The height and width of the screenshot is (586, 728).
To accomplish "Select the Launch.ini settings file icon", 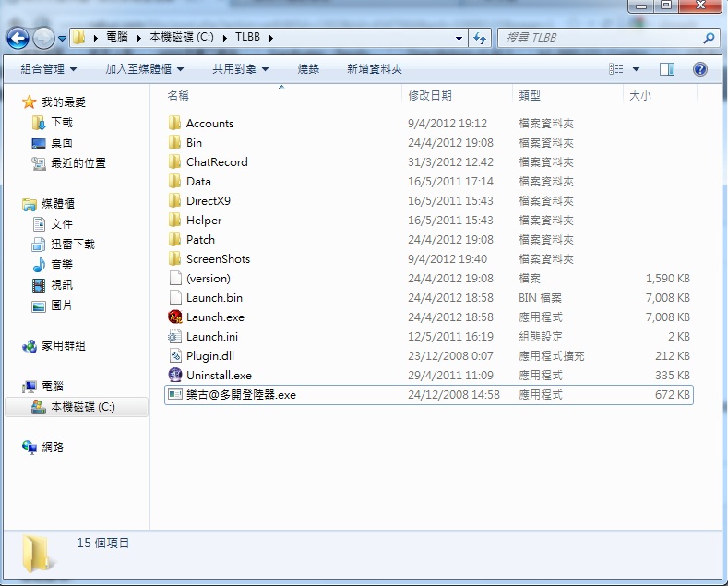I will [175, 336].
